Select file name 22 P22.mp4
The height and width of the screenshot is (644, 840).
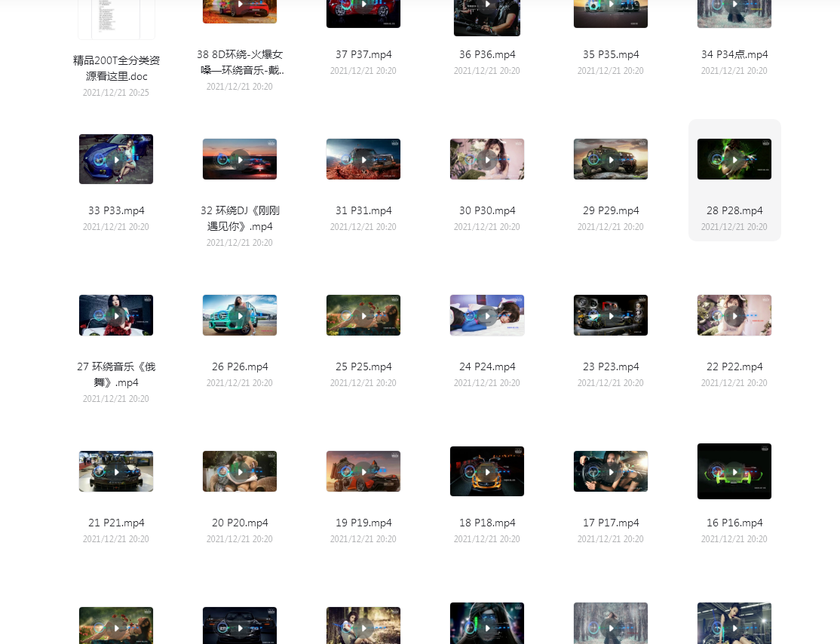(x=734, y=366)
